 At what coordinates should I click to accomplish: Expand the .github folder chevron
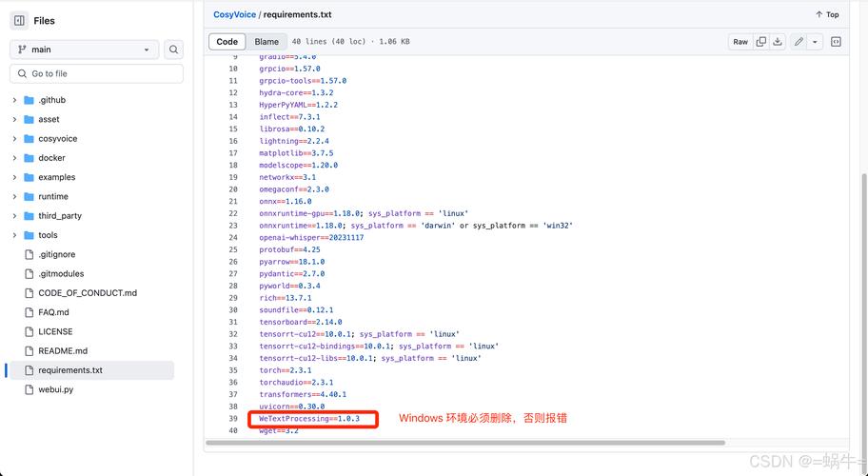[14, 100]
